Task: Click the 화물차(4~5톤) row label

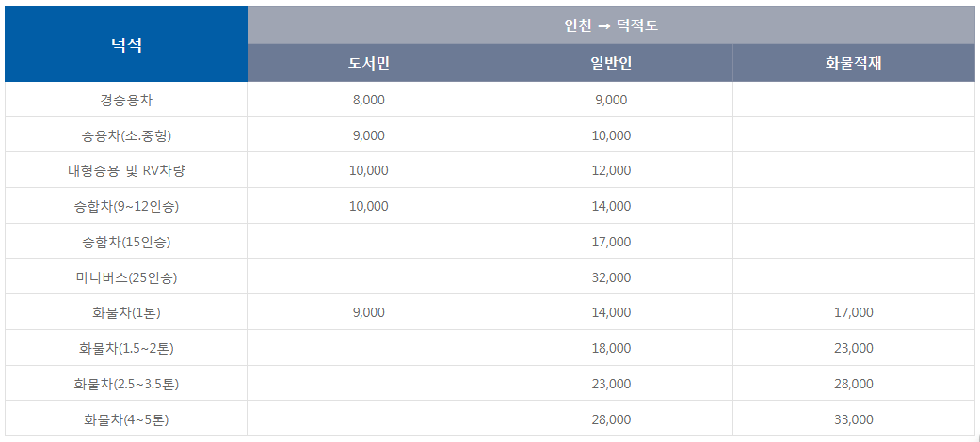Action: [x=126, y=419]
